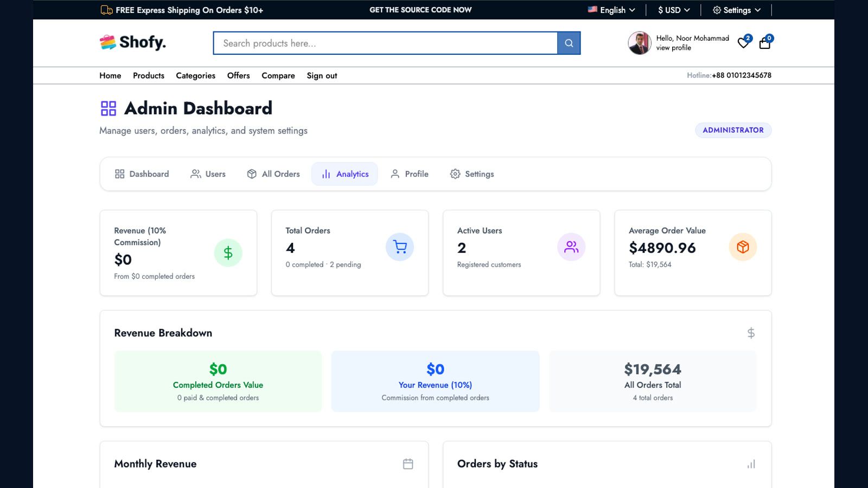Open the Offers navigation link
The width and height of the screenshot is (868, 488).
tap(238, 75)
